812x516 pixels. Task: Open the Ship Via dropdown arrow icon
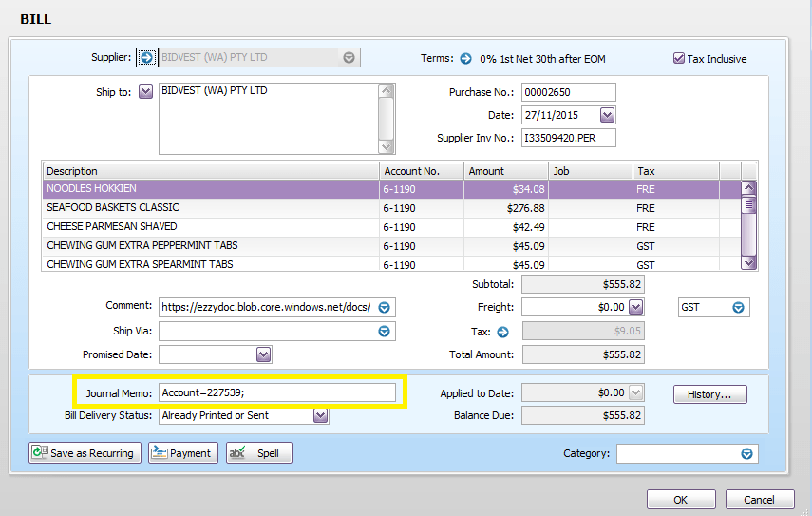tap(385, 331)
